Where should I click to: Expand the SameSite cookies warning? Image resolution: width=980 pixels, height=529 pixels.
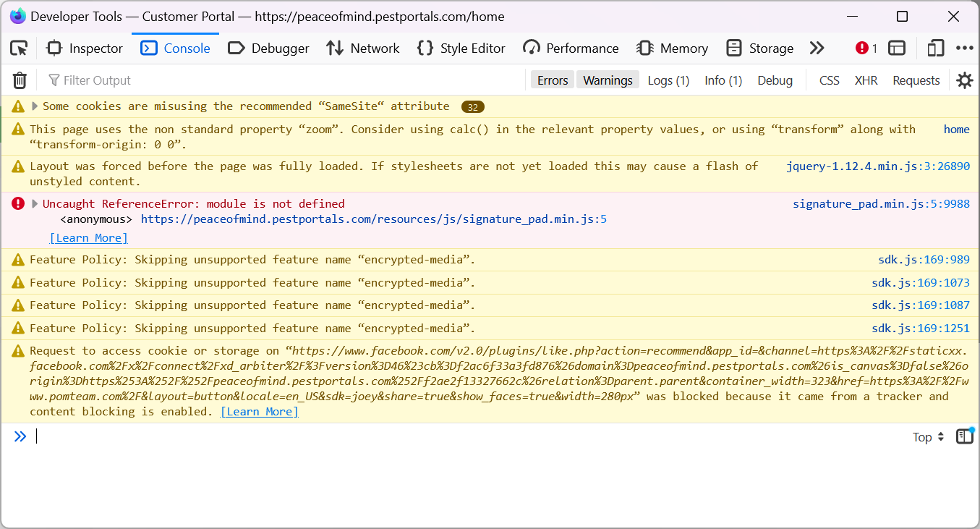pos(33,106)
